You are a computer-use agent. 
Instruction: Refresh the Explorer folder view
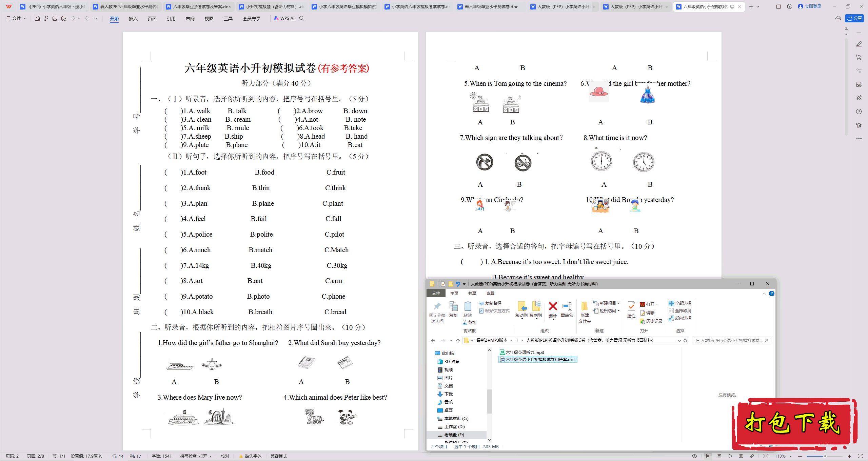pos(685,341)
